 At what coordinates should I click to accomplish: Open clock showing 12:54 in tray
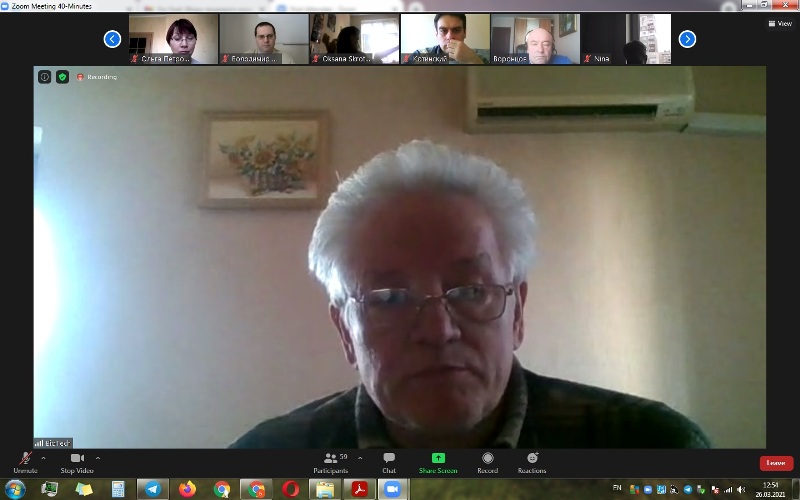point(770,490)
